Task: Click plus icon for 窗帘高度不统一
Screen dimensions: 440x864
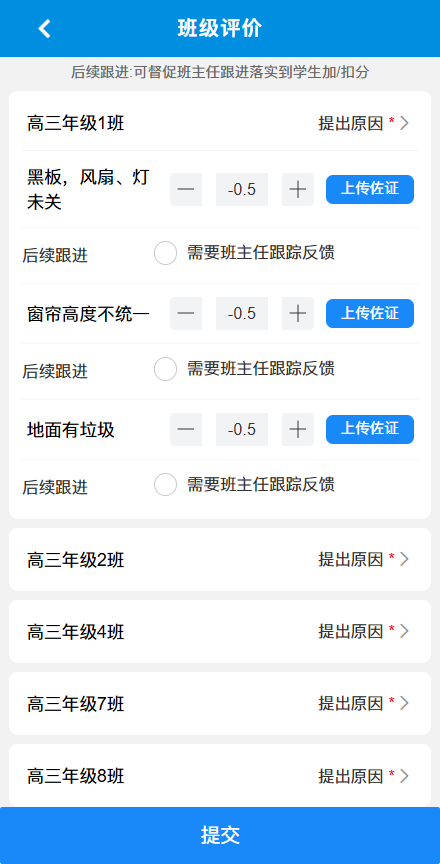Action: coord(298,314)
